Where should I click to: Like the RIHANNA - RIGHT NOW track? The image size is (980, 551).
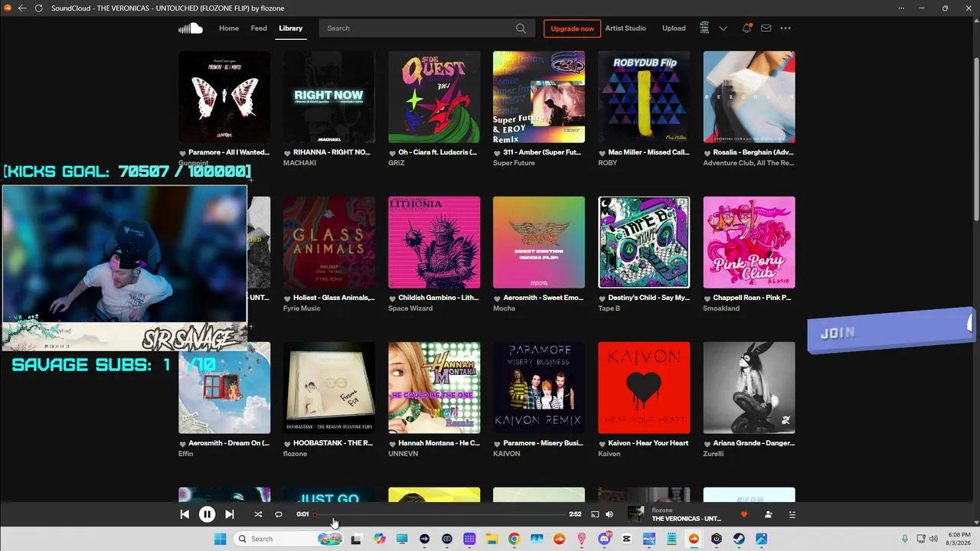[287, 152]
